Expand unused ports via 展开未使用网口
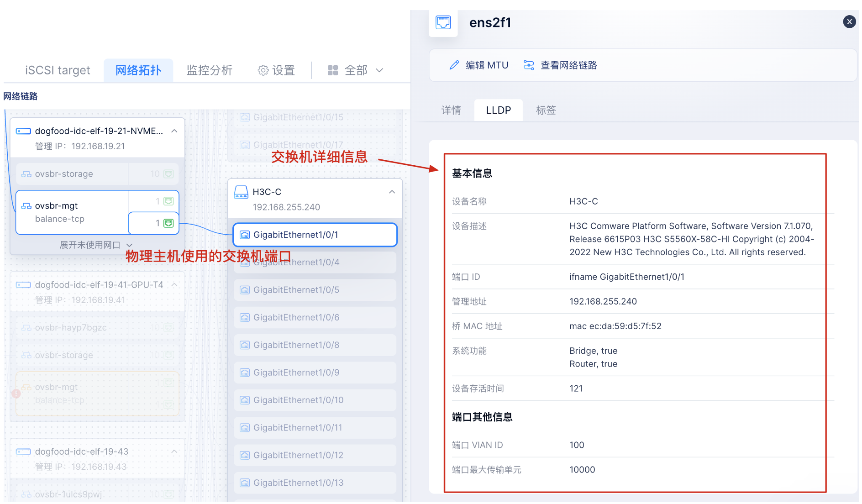Screen dimensions: 862x504 [x=96, y=245]
